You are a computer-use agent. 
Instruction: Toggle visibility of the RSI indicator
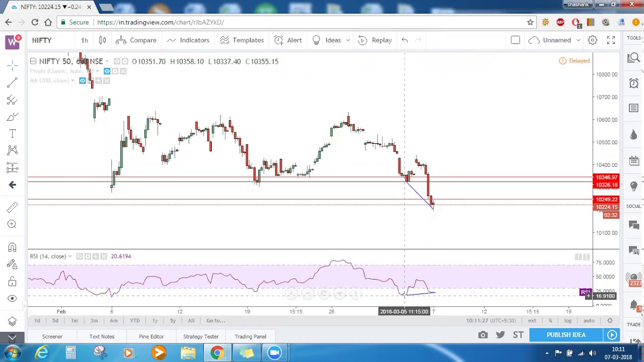[79, 256]
